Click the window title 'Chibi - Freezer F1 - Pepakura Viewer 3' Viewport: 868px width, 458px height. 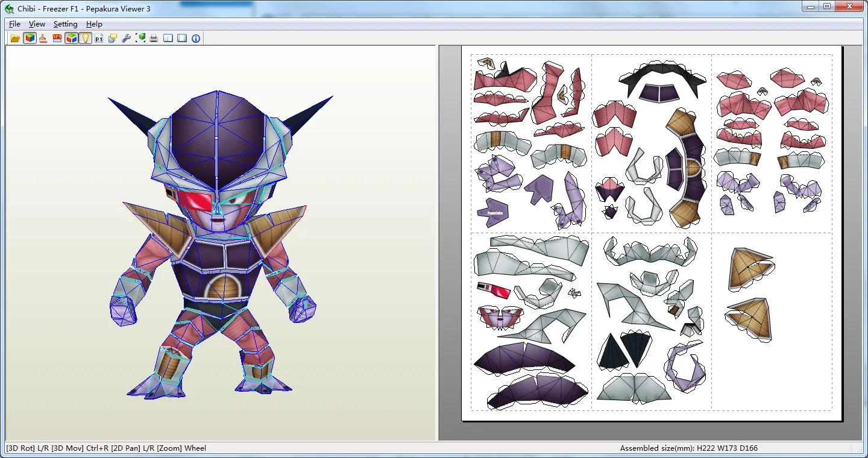click(x=84, y=8)
